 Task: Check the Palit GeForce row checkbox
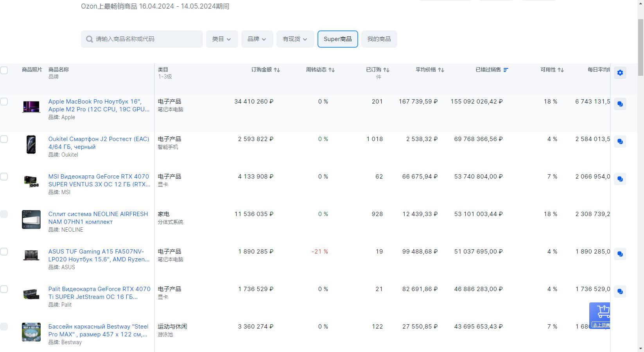tap(4, 289)
